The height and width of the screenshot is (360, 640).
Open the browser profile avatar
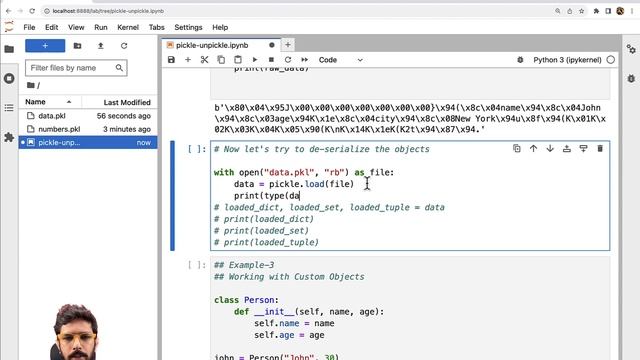point(620,11)
